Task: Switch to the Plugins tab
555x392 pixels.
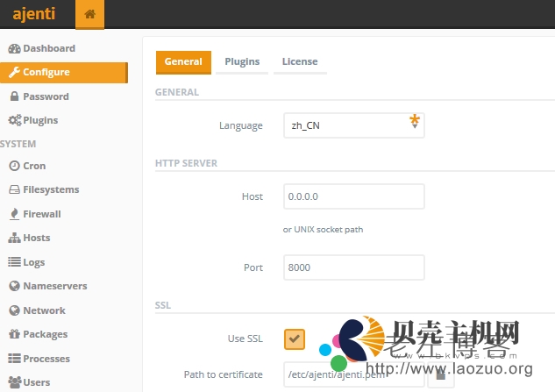Action: pos(242,62)
